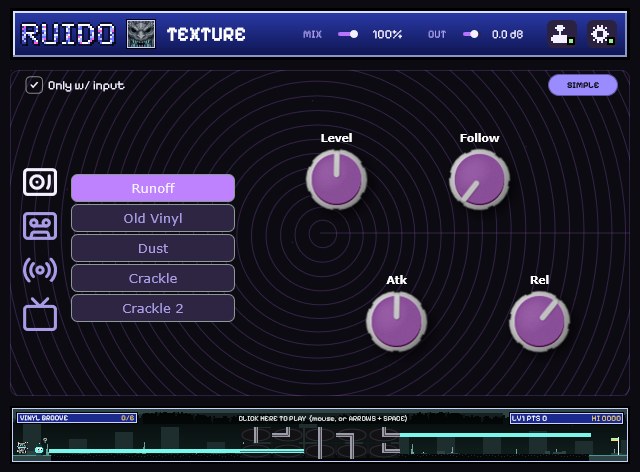Open the settings gear in header
This screenshot has height=472, width=640.
tap(601, 34)
